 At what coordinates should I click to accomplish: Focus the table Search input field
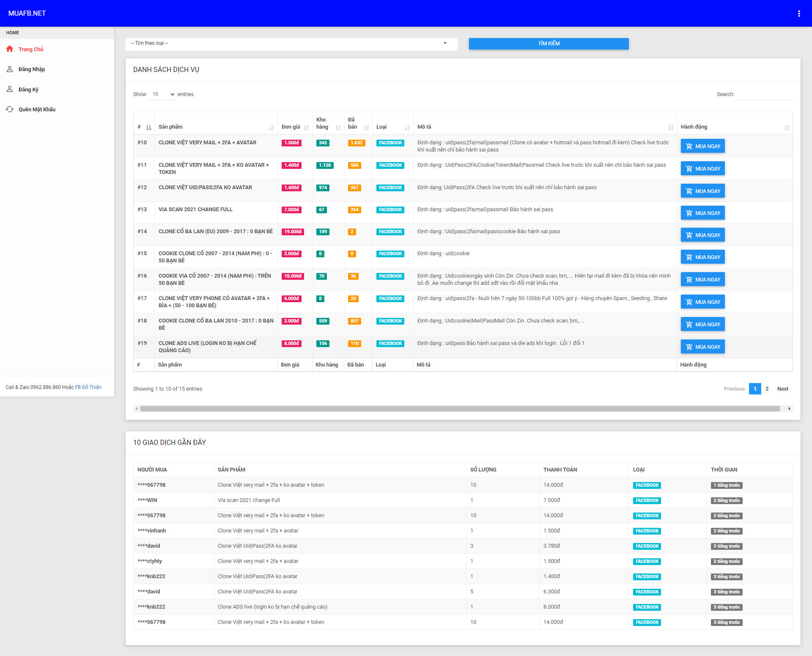[764, 94]
